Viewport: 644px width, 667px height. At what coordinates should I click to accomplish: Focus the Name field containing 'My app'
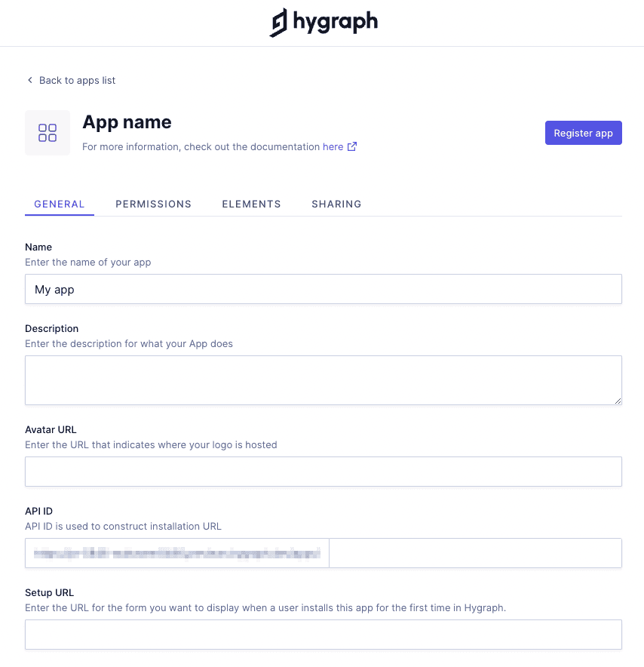(x=323, y=289)
